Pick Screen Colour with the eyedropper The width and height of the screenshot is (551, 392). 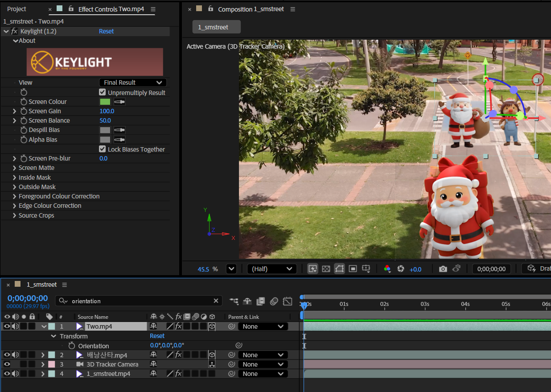coord(119,102)
